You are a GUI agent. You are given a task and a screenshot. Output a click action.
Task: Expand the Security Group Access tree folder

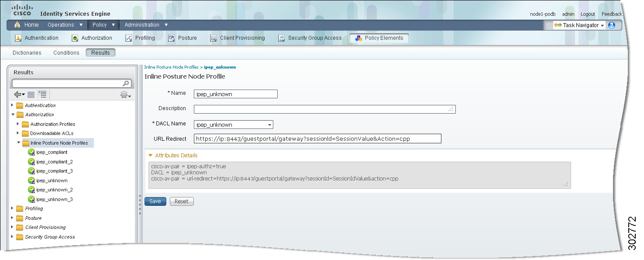(13, 237)
